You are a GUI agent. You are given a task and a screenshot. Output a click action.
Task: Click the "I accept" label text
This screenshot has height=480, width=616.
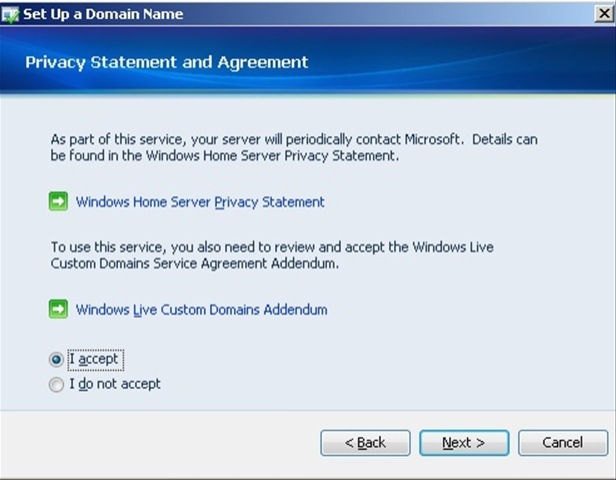[94, 359]
